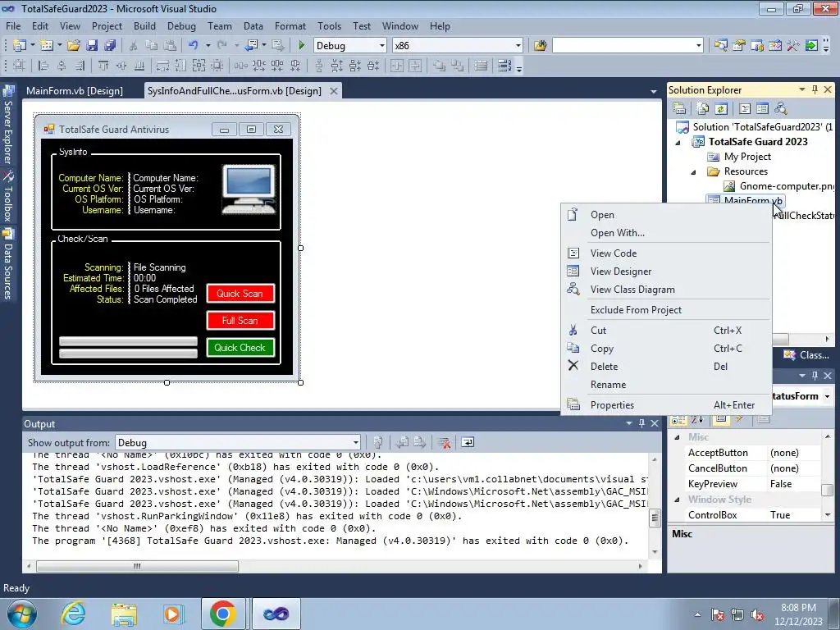Click Refresh icon in Solution Explorer

pos(721,109)
